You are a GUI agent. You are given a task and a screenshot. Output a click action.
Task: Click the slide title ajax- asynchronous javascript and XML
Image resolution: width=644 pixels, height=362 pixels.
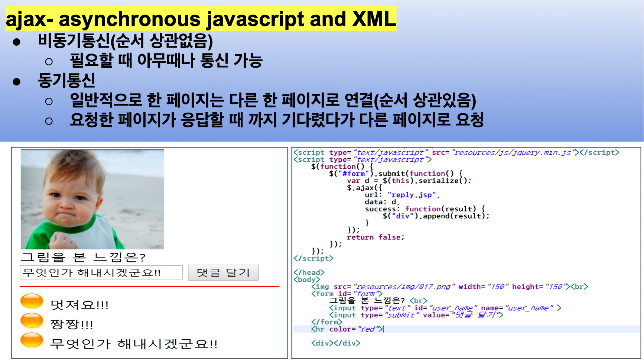pos(201,19)
